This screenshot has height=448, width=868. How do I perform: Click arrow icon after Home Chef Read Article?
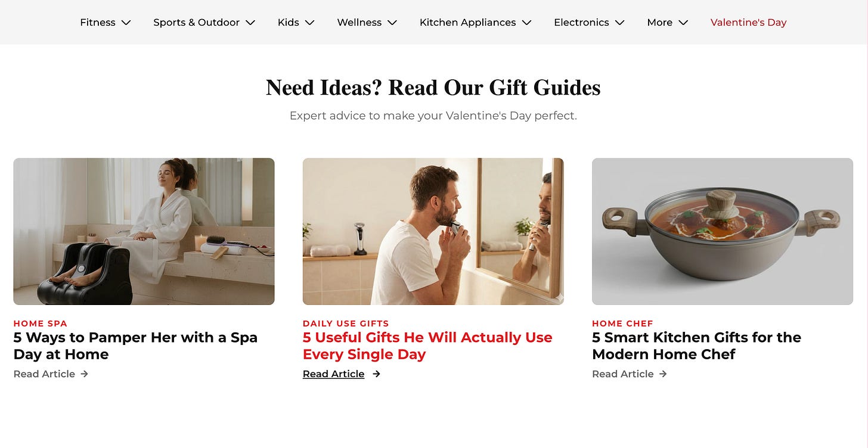[663, 374]
